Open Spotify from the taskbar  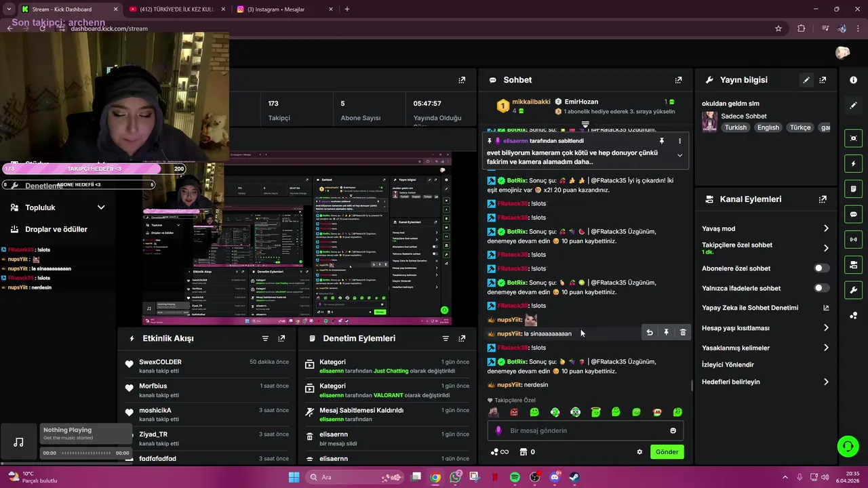(515, 477)
